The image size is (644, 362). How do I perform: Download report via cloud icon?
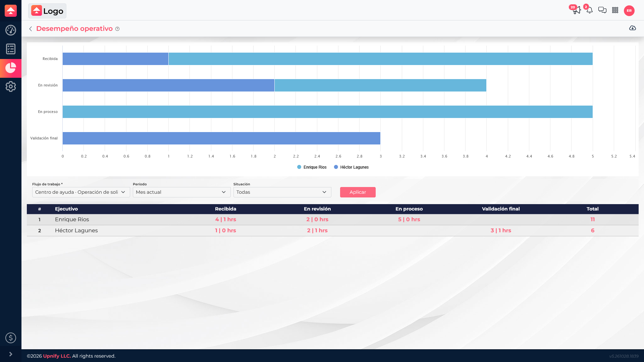[633, 28]
